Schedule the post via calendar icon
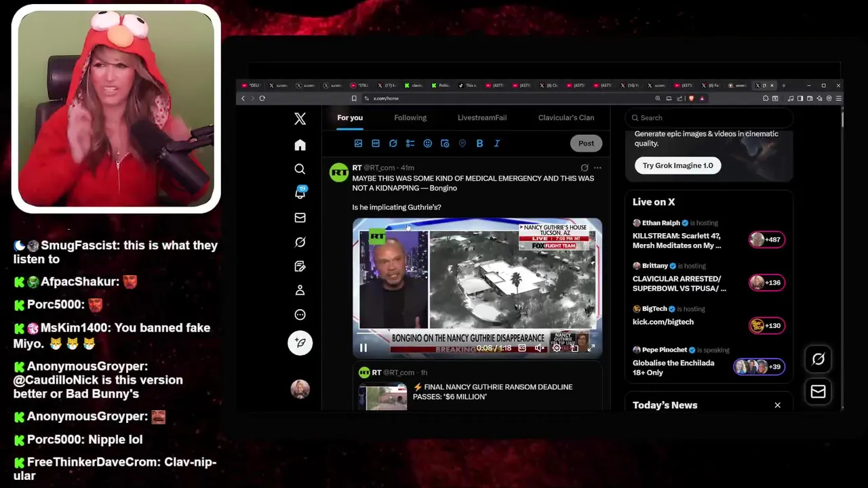 pyautogui.click(x=445, y=144)
